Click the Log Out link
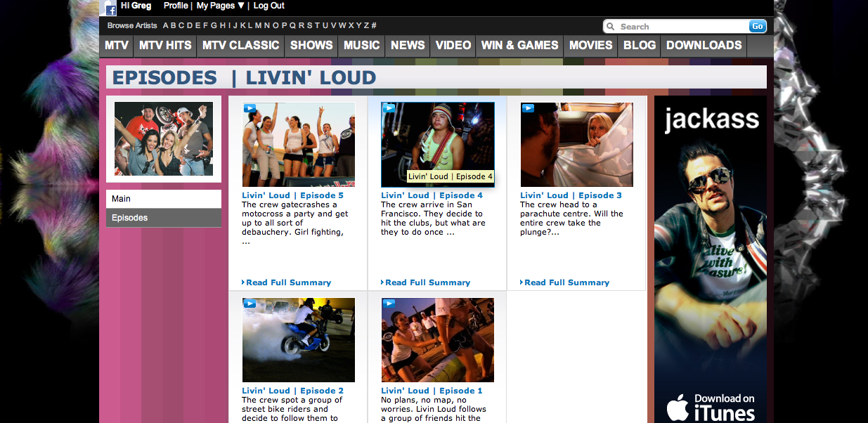This screenshot has width=868, height=423. click(268, 6)
